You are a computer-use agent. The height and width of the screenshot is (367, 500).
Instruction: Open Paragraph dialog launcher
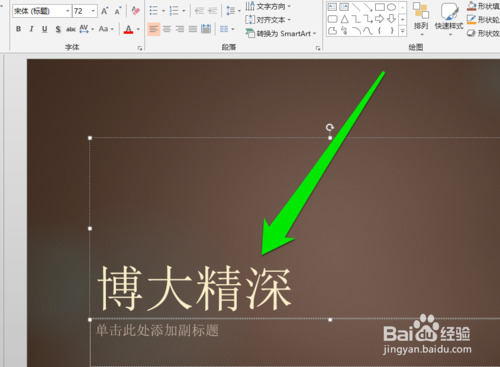coord(318,48)
